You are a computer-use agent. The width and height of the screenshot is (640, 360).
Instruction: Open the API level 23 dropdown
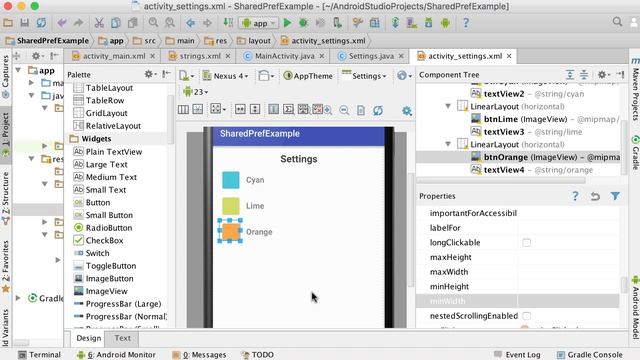pos(196,92)
